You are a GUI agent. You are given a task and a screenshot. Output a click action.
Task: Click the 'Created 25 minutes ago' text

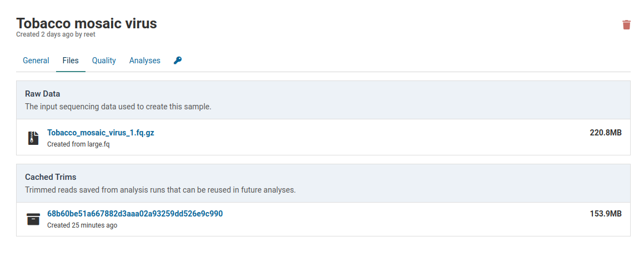[x=82, y=225]
